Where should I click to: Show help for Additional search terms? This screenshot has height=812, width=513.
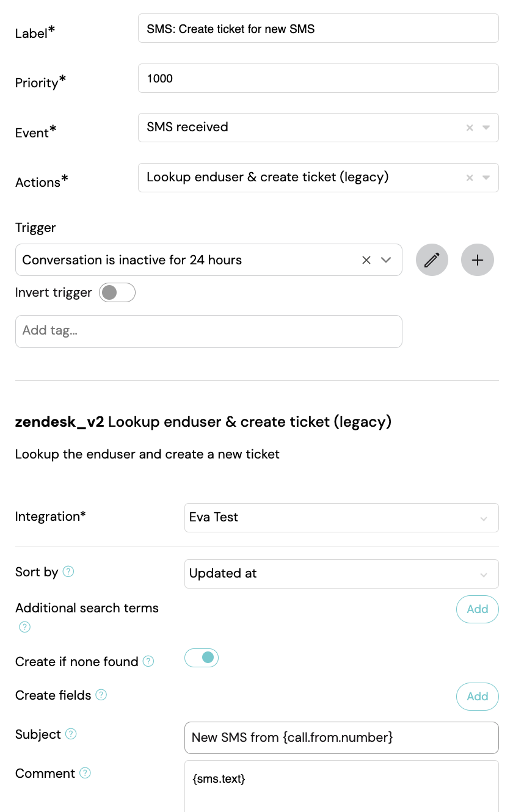pyautogui.click(x=24, y=627)
